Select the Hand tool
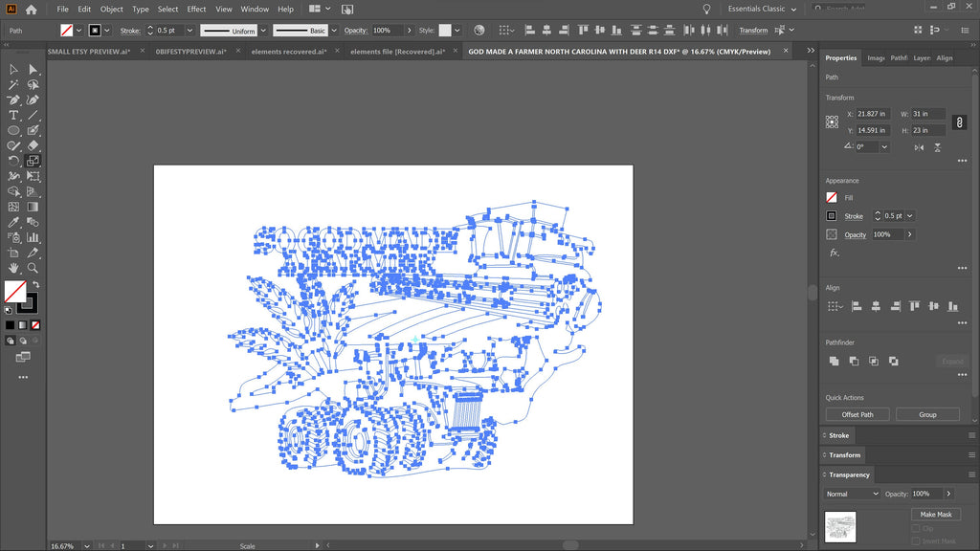The width and height of the screenshot is (980, 551). 13,268
